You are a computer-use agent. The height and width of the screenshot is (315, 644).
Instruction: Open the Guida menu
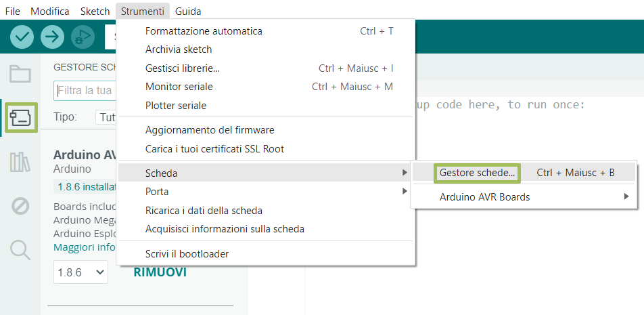(188, 11)
